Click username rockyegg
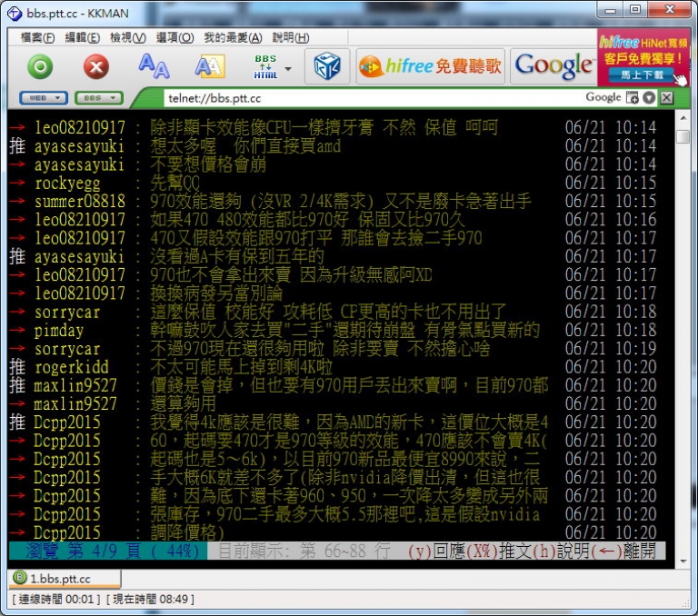 [x=67, y=183]
